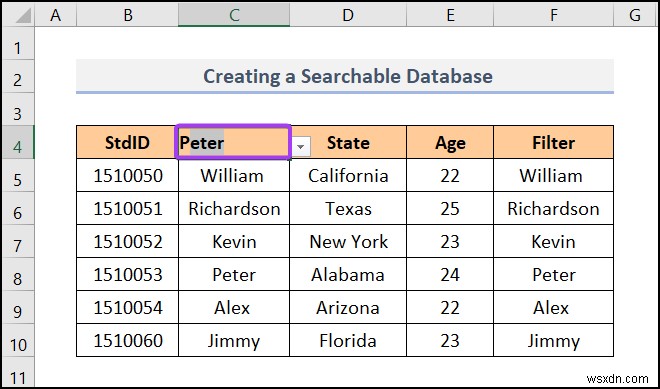The width and height of the screenshot is (660, 389).
Task: Select row 6 header
Action: click(x=18, y=208)
